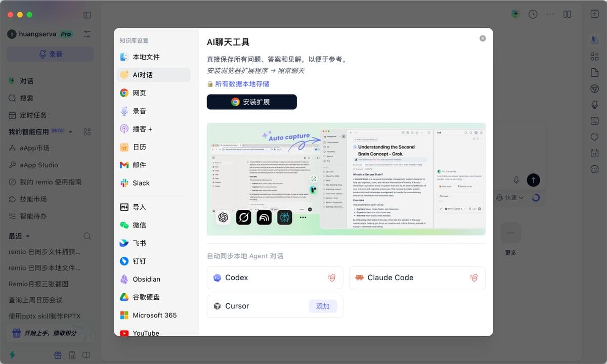Click the Auto capture preview image
The height and width of the screenshot is (364, 607).
[346, 179]
